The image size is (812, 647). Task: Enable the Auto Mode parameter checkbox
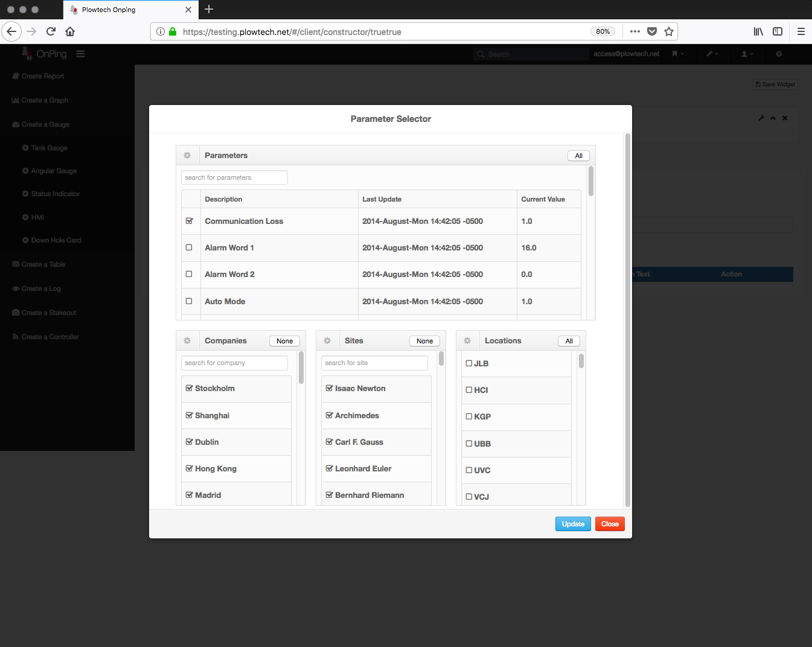189,301
